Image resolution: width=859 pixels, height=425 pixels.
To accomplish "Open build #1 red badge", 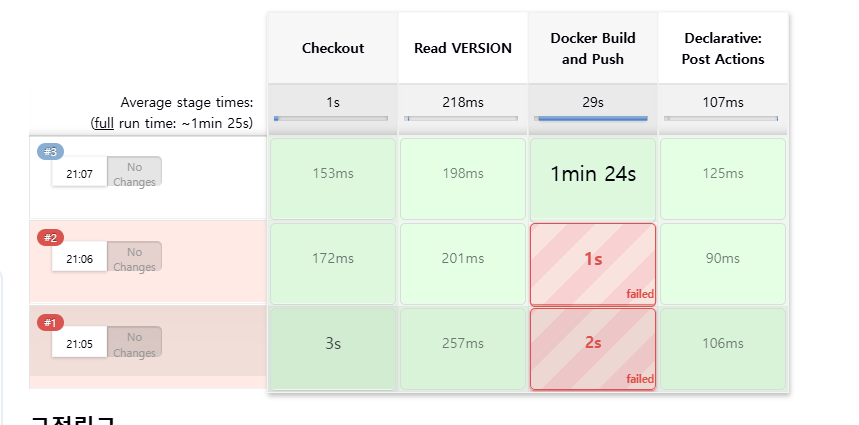I will [50, 323].
